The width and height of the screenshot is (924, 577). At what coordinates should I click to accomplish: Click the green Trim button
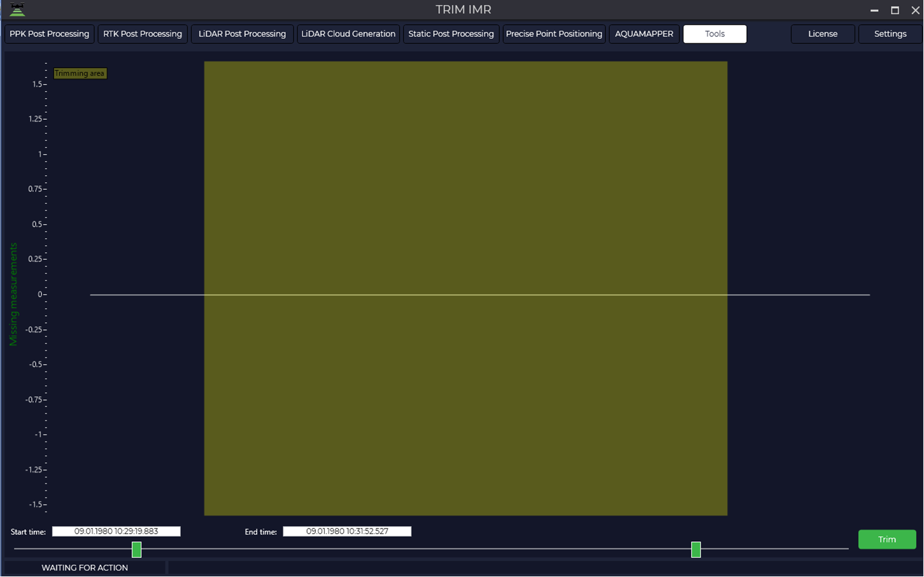pos(887,539)
